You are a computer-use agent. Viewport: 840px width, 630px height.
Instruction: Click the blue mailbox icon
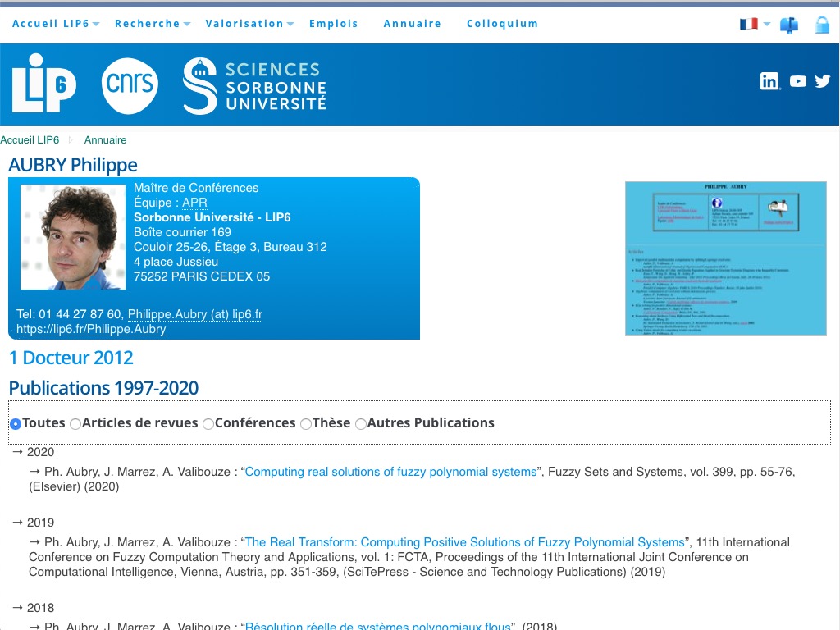[x=789, y=25]
